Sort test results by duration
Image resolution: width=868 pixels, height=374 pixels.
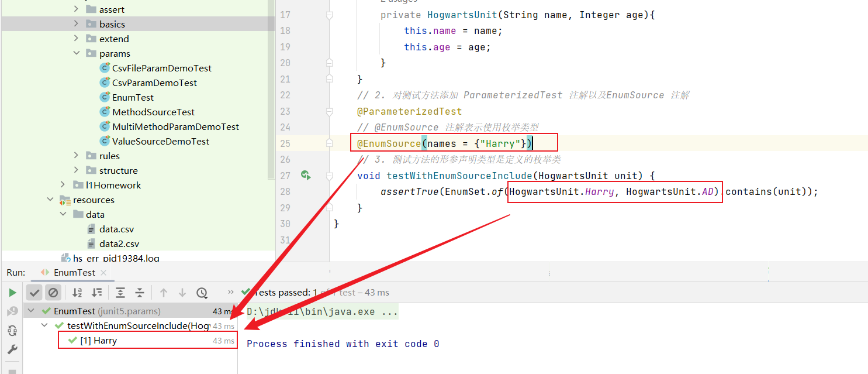pyautogui.click(x=96, y=293)
